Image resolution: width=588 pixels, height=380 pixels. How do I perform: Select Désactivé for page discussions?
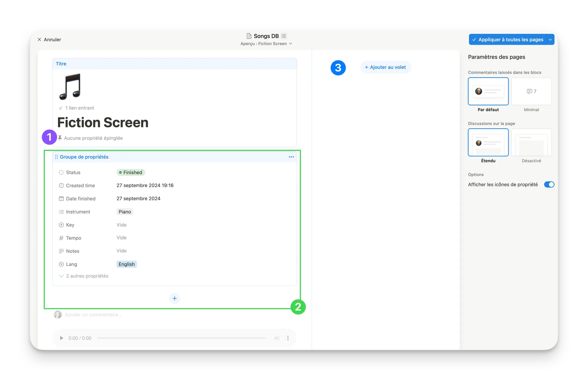[531, 143]
